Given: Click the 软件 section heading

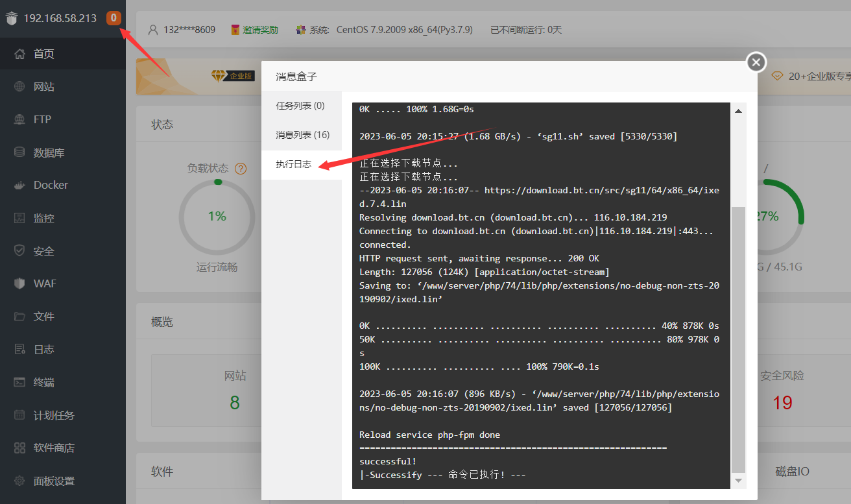Looking at the screenshot, I should [x=162, y=472].
